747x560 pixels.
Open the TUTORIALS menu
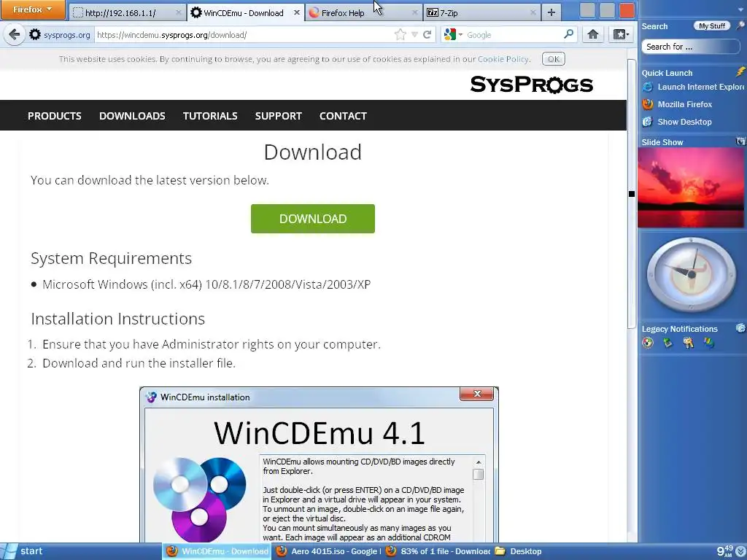coord(210,116)
